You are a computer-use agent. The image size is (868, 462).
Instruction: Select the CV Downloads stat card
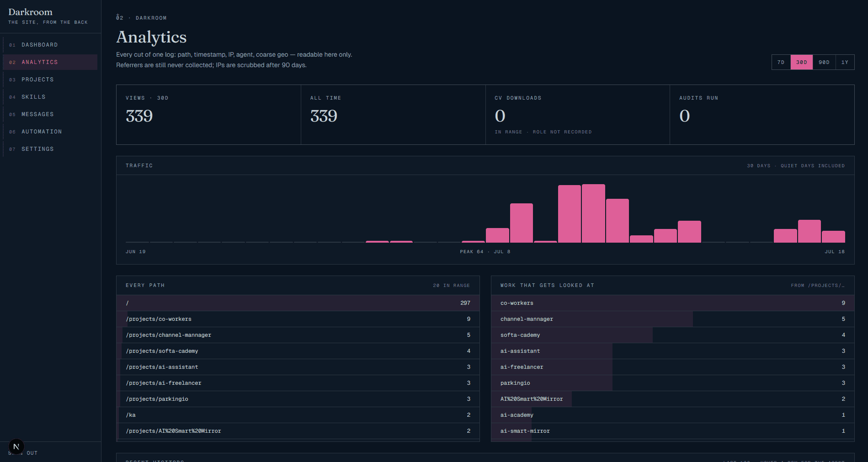(x=578, y=115)
